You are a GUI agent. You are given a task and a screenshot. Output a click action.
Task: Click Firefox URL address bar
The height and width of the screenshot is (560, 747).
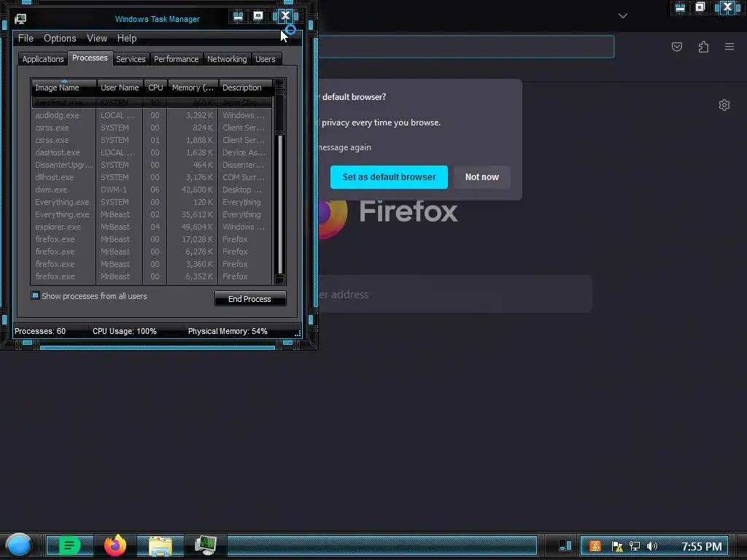pos(466,47)
